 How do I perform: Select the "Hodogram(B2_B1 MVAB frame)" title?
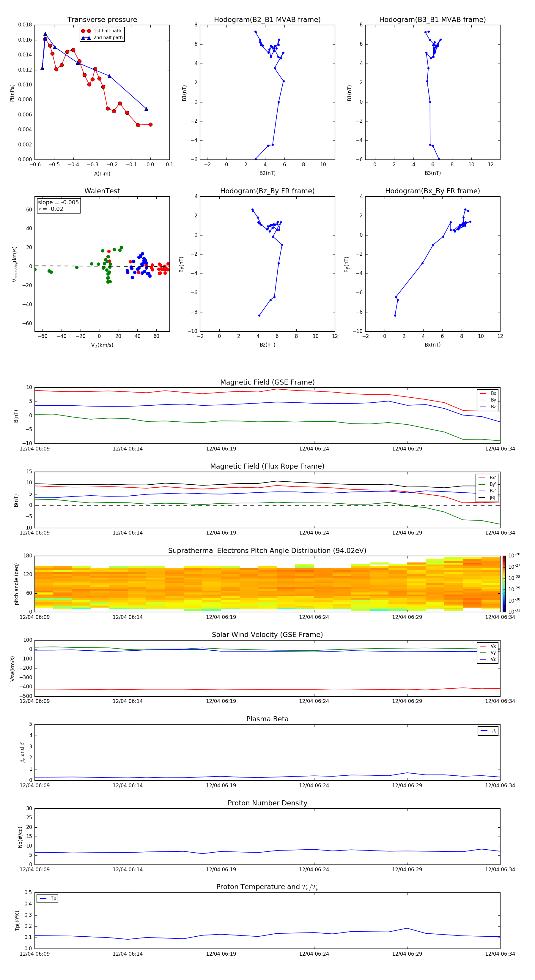tap(267, 20)
